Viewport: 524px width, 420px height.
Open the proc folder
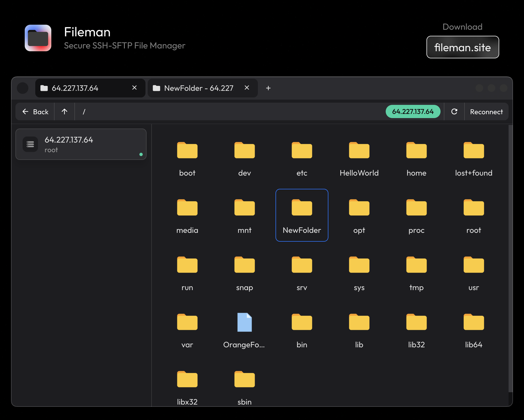click(x=417, y=215)
